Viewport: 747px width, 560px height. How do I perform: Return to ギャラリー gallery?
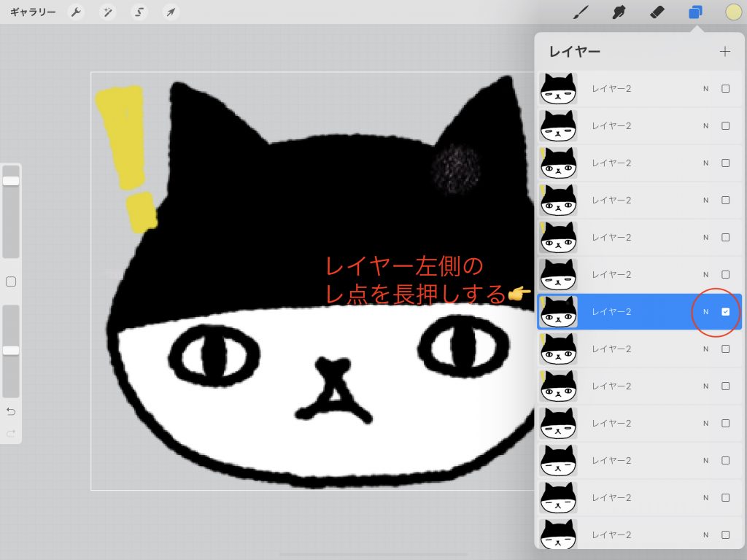click(33, 12)
